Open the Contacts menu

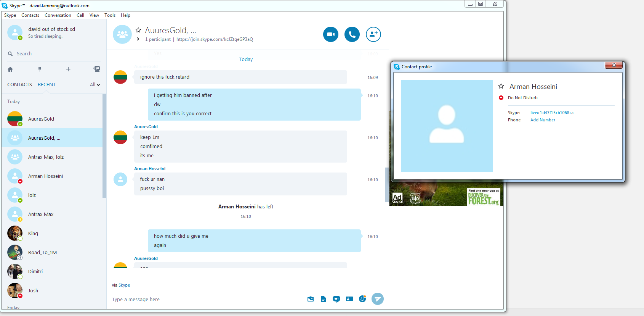pyautogui.click(x=30, y=15)
